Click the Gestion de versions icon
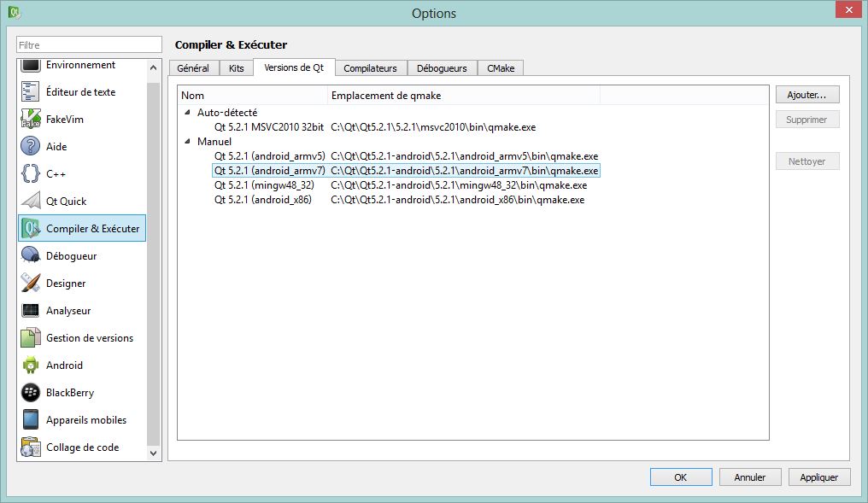The width and height of the screenshot is (868, 503). tap(31, 337)
